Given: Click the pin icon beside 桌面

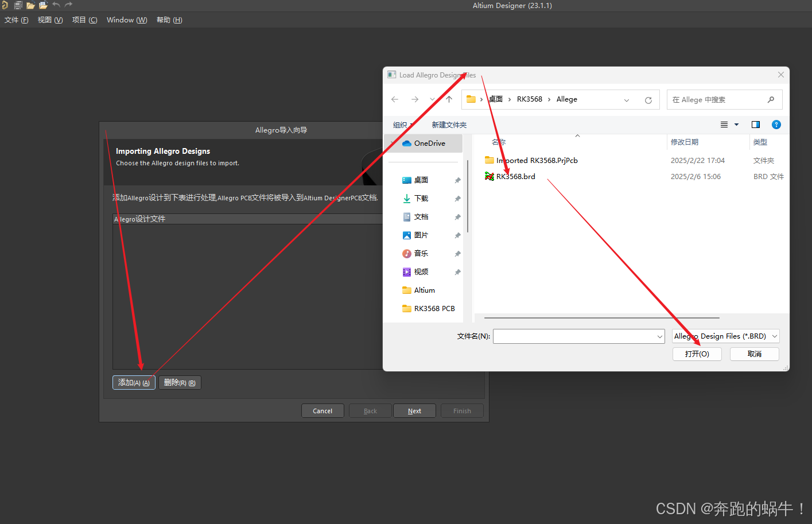Looking at the screenshot, I should tap(457, 180).
